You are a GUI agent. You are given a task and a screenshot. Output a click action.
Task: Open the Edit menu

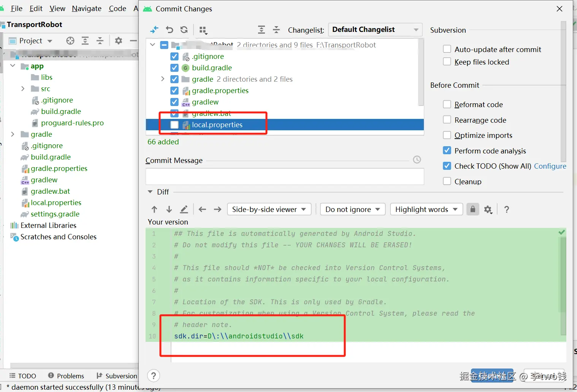pyautogui.click(x=36, y=8)
